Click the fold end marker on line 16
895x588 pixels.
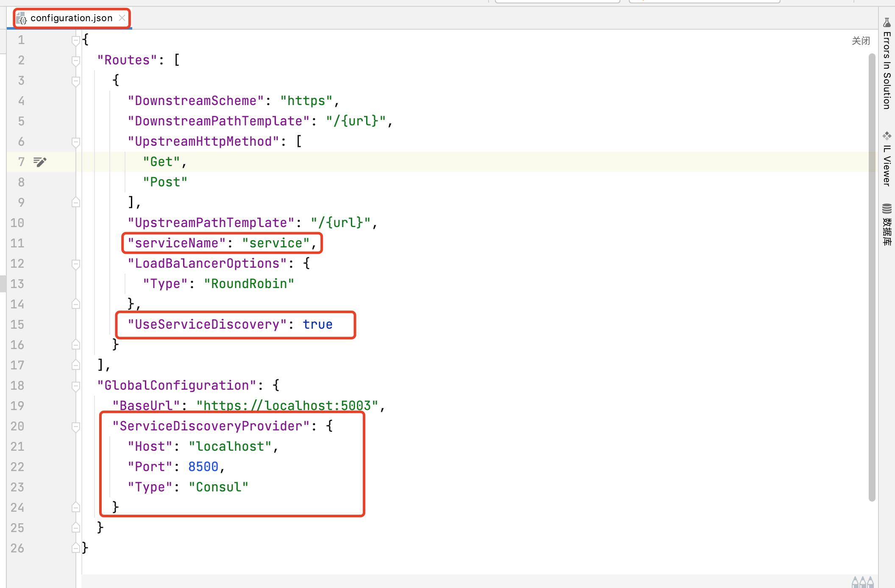76,344
